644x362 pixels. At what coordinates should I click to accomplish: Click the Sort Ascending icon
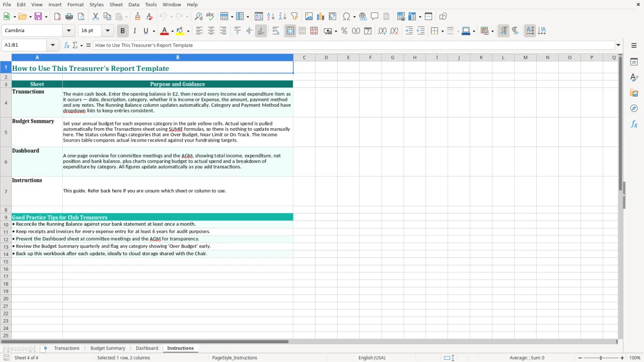pos(271,17)
